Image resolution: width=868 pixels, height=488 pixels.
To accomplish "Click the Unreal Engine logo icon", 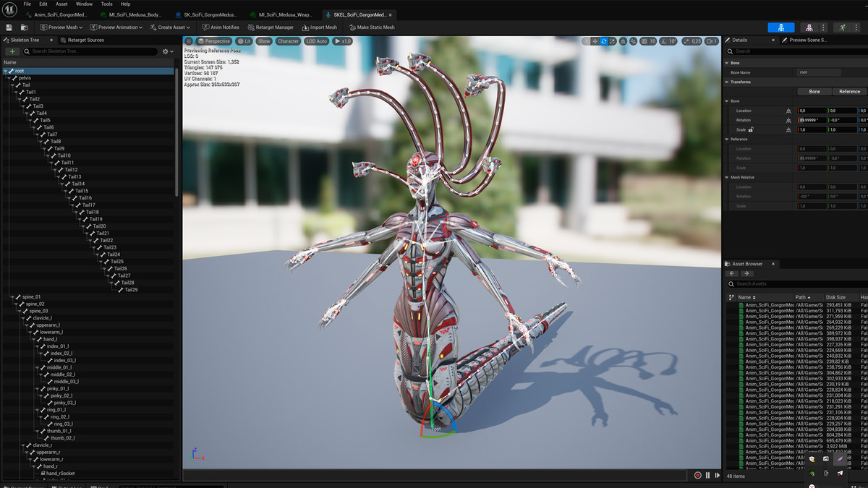I will tap(9, 8).
